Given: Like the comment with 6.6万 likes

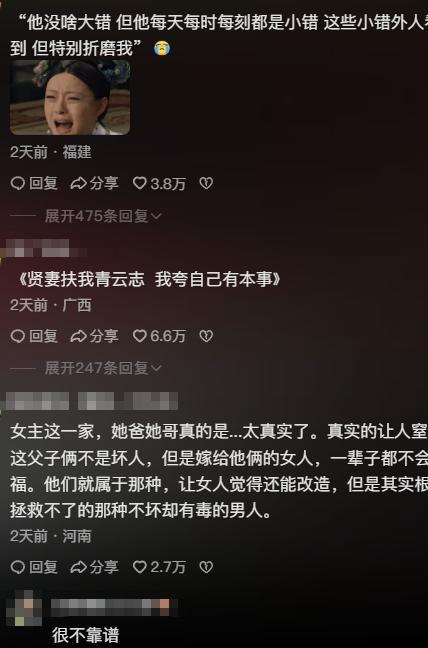Looking at the screenshot, I should coord(159,336).
